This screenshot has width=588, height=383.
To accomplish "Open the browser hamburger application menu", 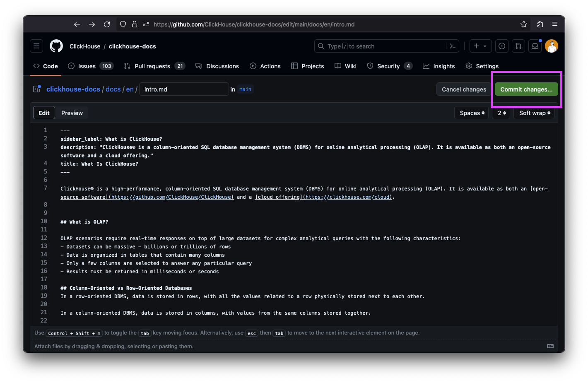I will [555, 24].
